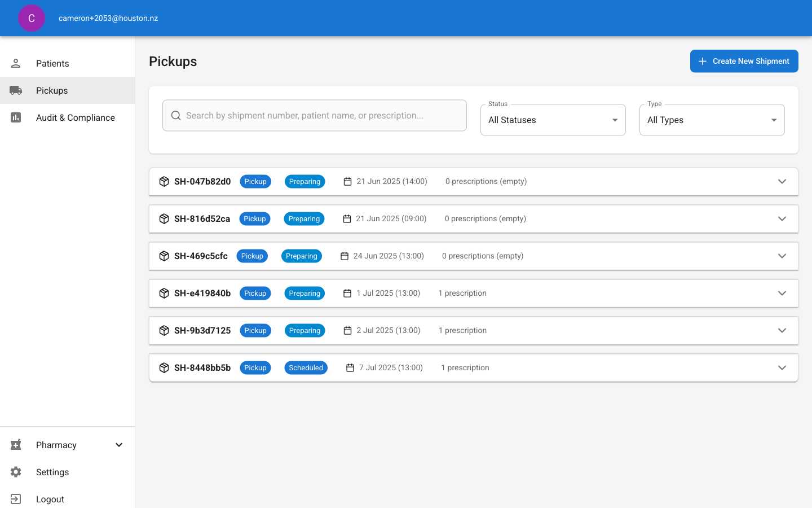Click the plus icon in Create New Shipment
The width and height of the screenshot is (812, 508).
point(703,61)
